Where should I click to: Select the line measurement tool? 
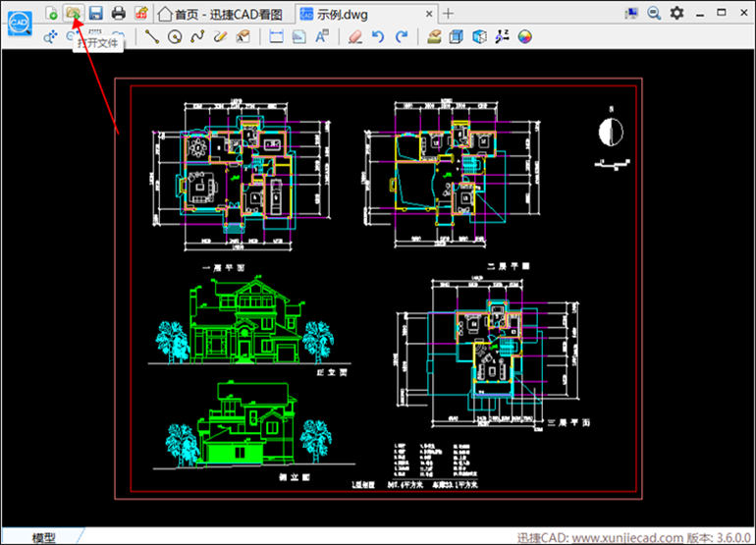[152, 36]
